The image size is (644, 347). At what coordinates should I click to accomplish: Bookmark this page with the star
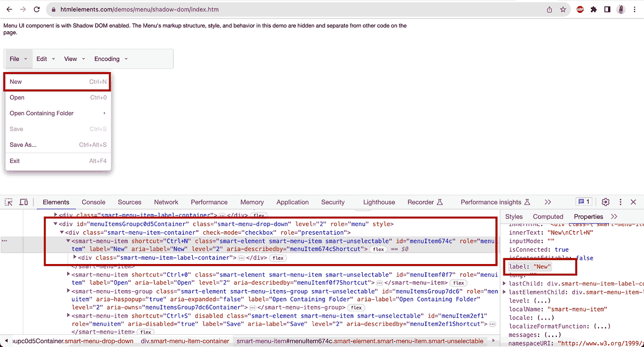click(563, 9)
